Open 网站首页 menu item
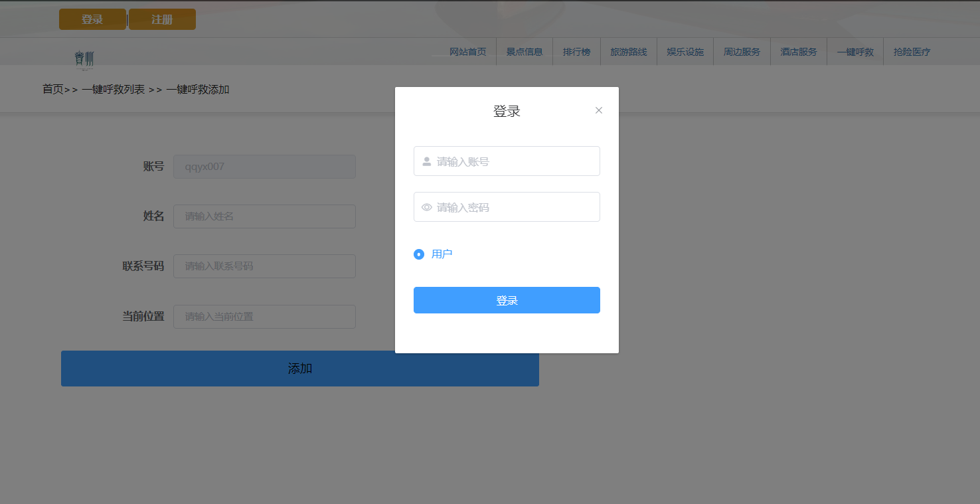 pos(468,52)
